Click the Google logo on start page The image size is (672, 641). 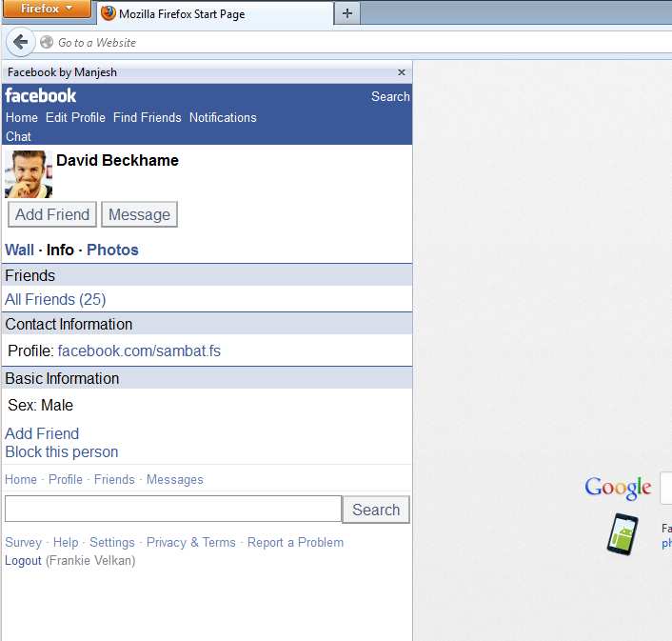point(618,488)
